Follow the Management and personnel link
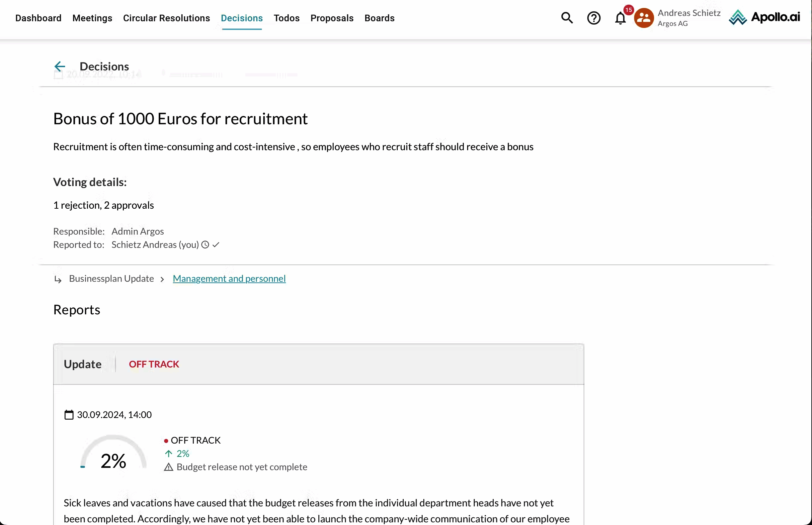 (229, 278)
